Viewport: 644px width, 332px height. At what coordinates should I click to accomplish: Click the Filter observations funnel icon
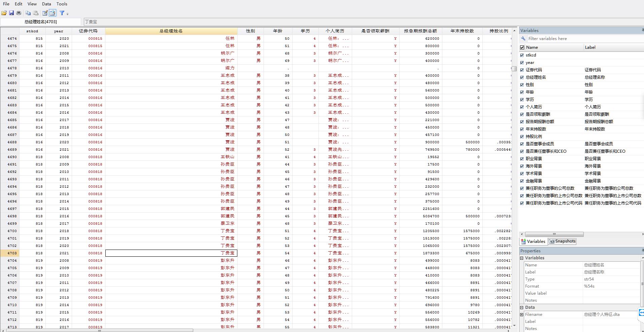point(62,13)
